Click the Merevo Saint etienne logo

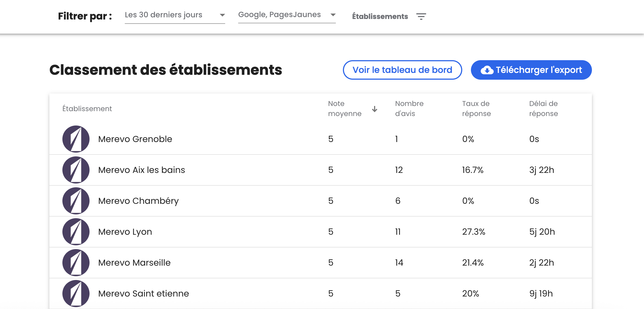point(76,293)
